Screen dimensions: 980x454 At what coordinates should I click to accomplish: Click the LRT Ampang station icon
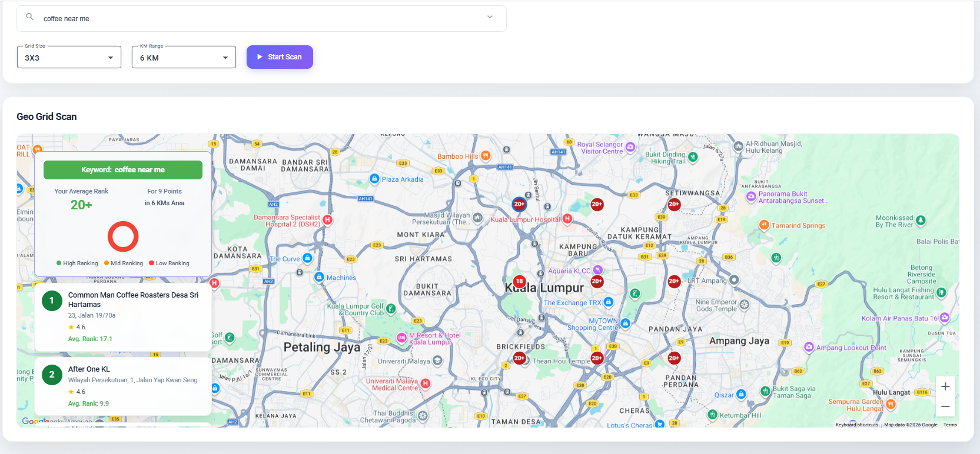click(735, 281)
